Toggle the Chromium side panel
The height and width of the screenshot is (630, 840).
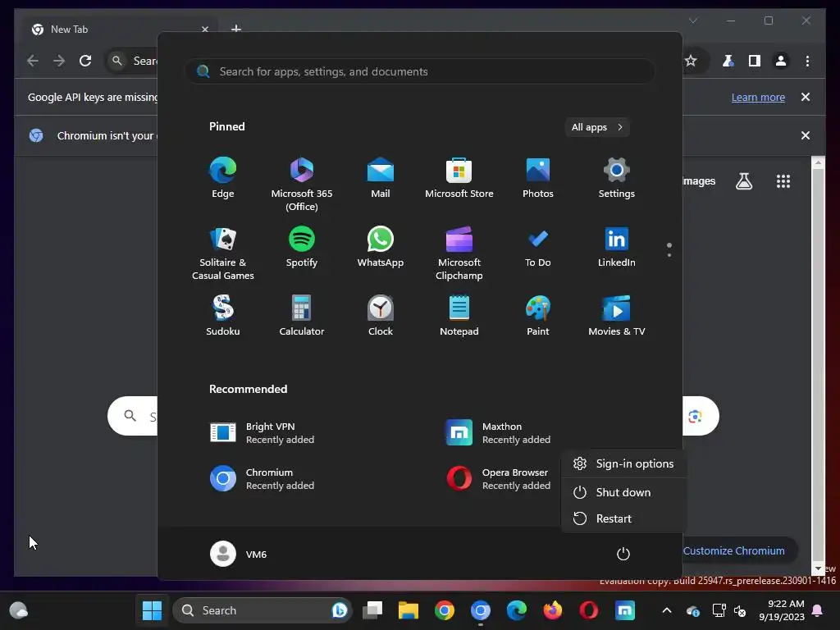755,61
